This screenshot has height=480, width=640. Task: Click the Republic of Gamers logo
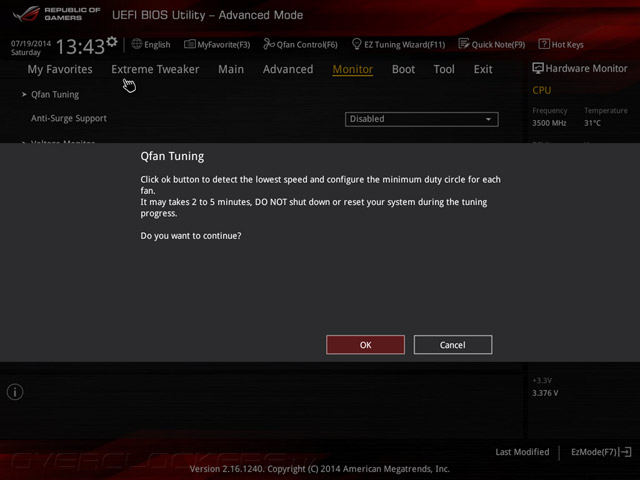[x=56, y=13]
